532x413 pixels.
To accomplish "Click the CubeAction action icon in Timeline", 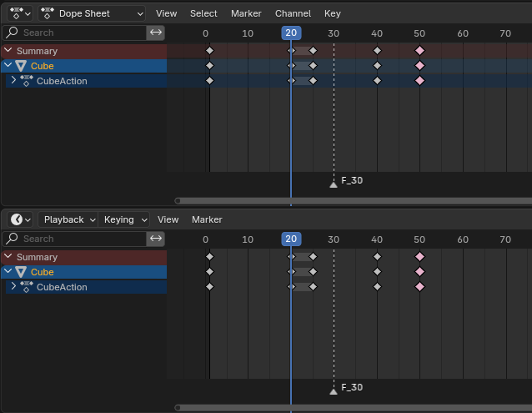I will click(x=27, y=287).
